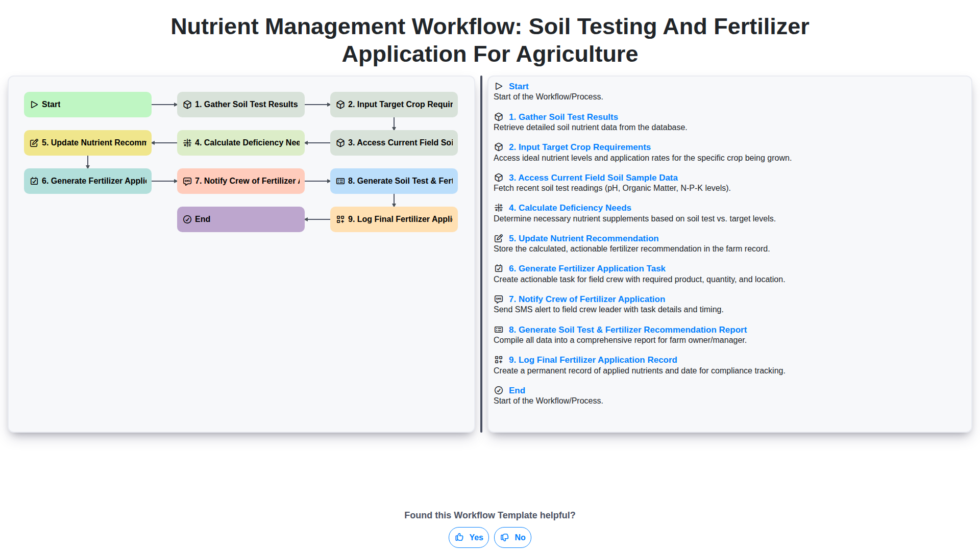Select the teal 6. Generate Fertilizer Appli node

[88, 181]
